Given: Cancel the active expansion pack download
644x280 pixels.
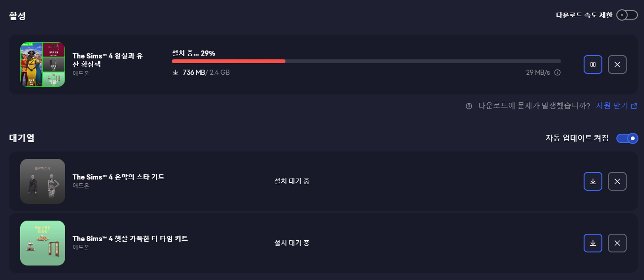Looking at the screenshot, I should [617, 65].
